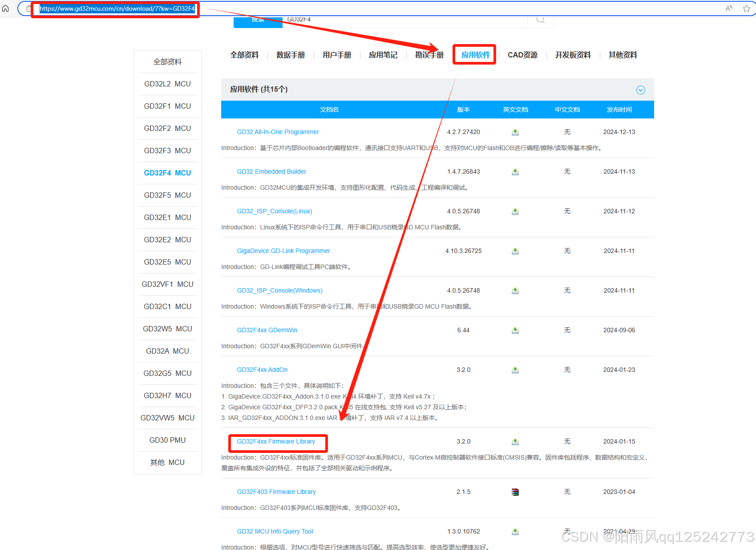The height and width of the screenshot is (550, 756).
Task: Open the GD32F403 Firmware Library link
Action: tap(276, 492)
